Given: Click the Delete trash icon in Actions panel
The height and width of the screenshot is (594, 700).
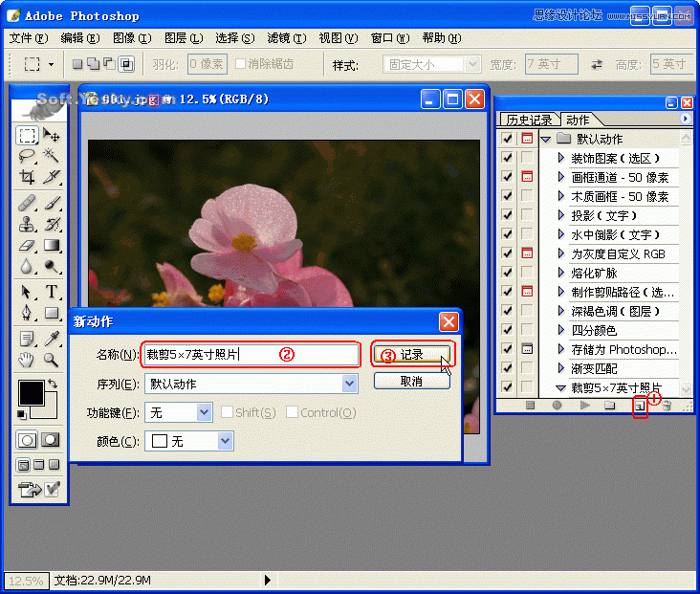Looking at the screenshot, I should point(667,406).
